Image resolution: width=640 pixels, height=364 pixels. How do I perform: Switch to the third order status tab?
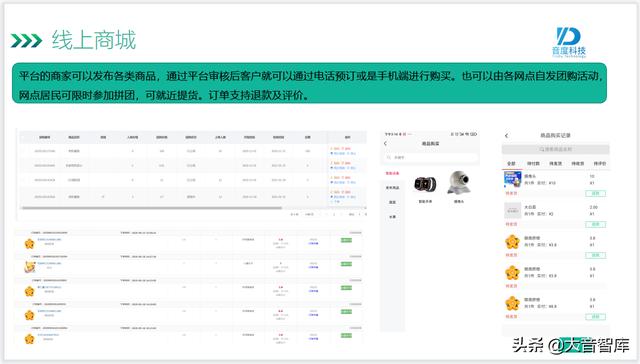(556, 163)
